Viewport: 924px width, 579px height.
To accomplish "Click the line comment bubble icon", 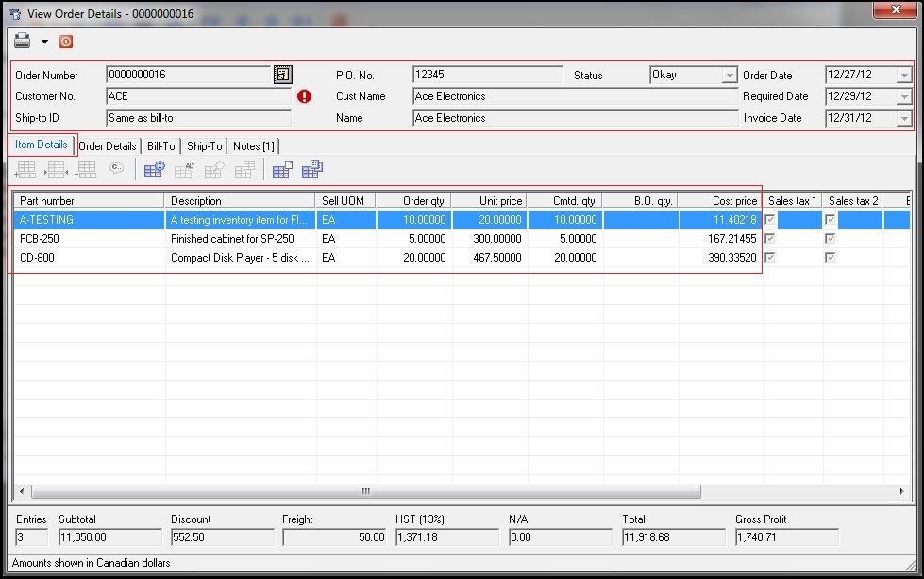I will 117,168.
